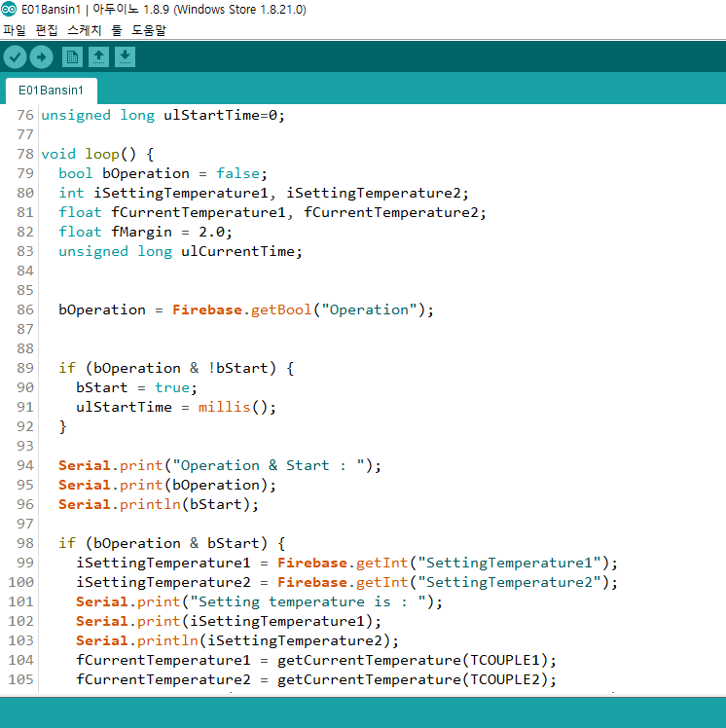
Task: Open the 파일 menu
Action: [15, 30]
